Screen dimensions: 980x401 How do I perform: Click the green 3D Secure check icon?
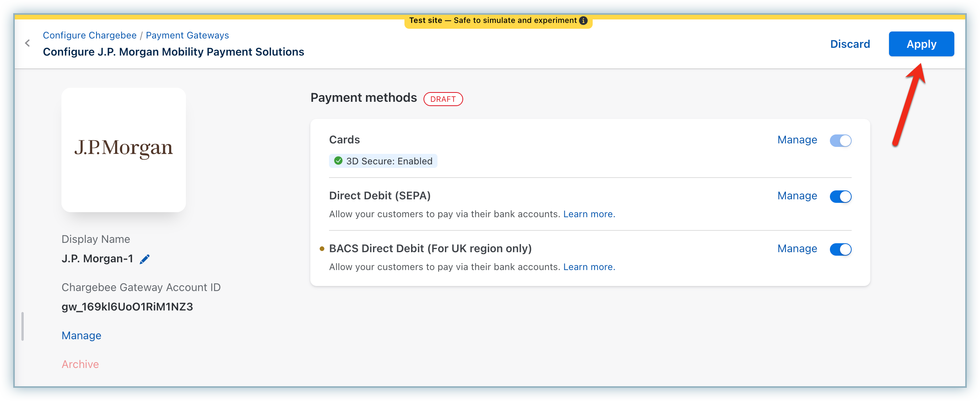338,161
